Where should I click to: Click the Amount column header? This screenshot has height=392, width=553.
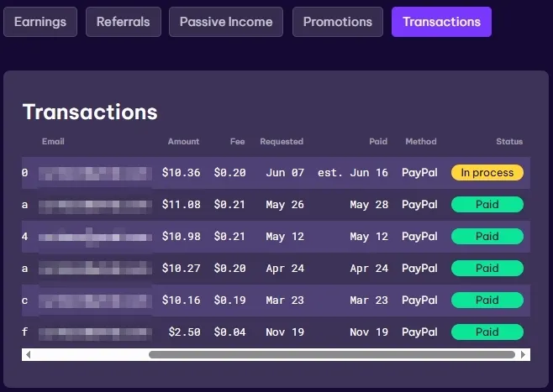[x=183, y=142]
